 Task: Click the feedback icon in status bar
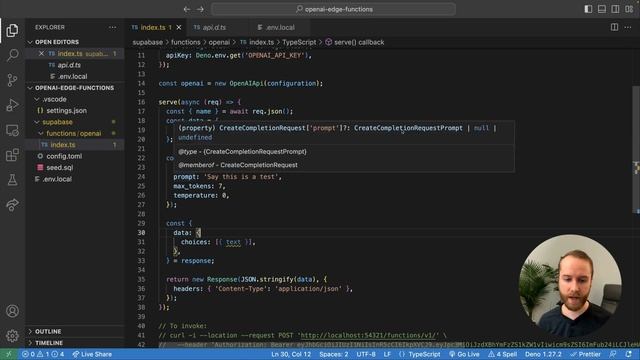click(x=613, y=354)
